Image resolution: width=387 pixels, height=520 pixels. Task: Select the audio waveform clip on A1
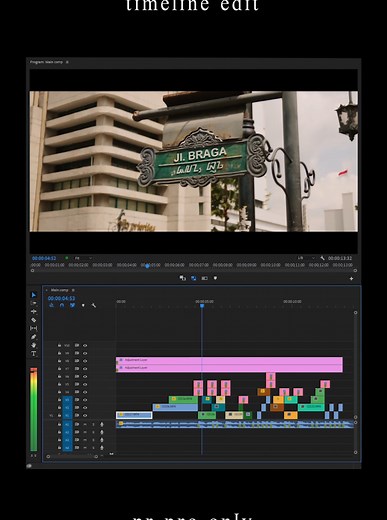[235, 424]
